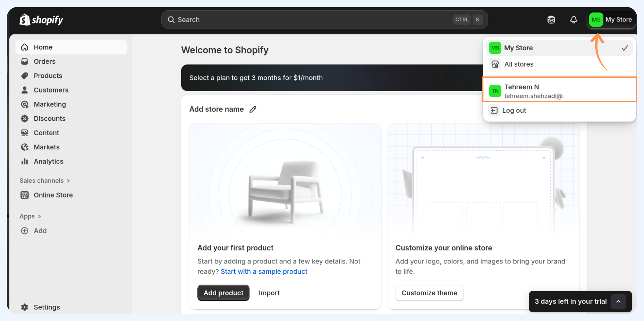The width and height of the screenshot is (644, 321).
Task: Click the Import button
Action: click(269, 293)
